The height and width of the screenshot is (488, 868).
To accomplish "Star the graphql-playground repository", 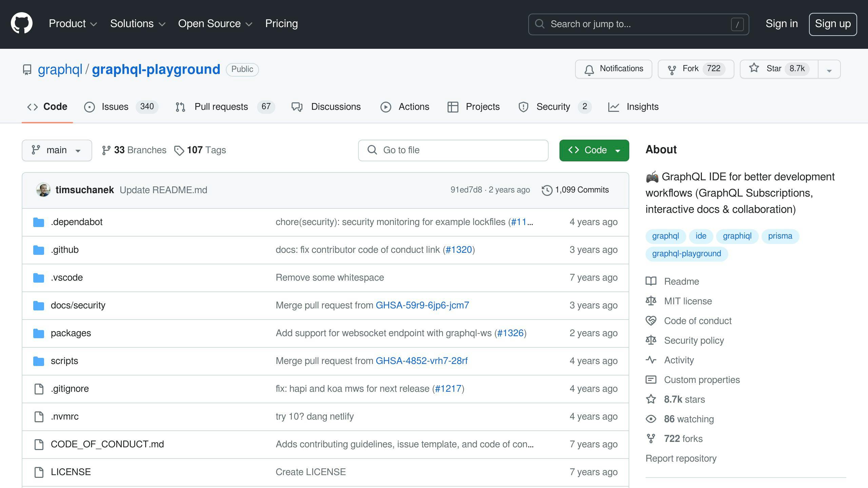I will coord(776,69).
